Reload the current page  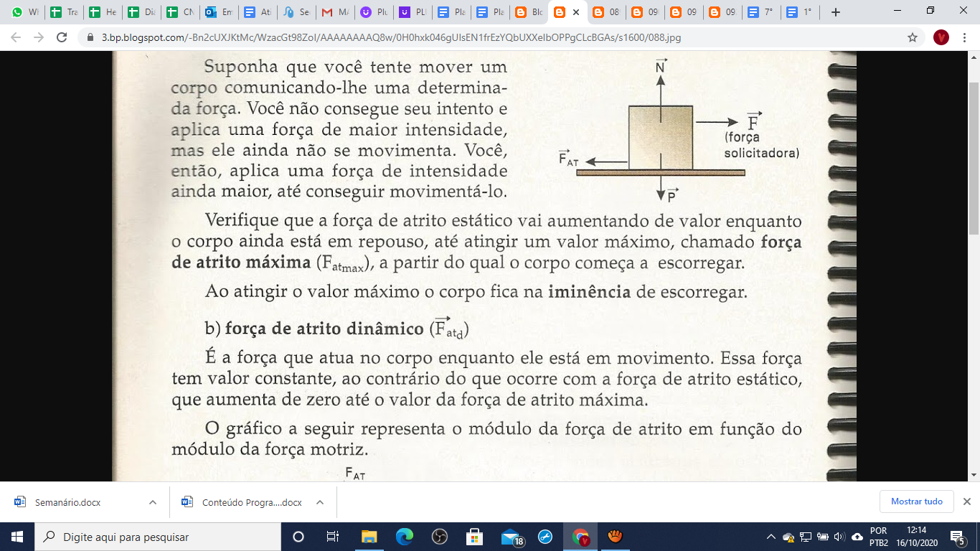62,37
